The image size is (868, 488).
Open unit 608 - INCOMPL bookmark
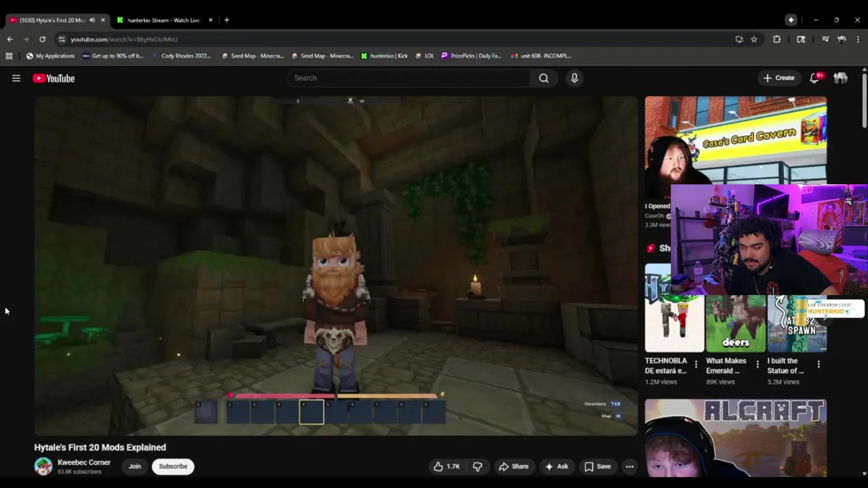[x=541, y=56]
